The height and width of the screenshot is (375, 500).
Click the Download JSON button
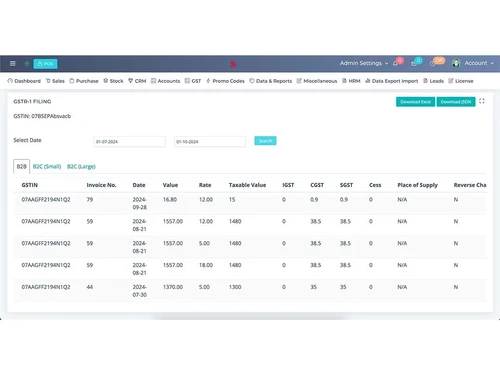click(456, 102)
